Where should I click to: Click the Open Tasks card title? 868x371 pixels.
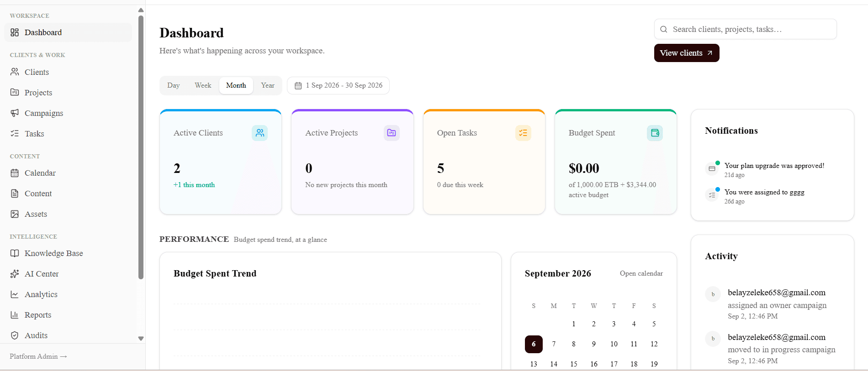(x=457, y=133)
